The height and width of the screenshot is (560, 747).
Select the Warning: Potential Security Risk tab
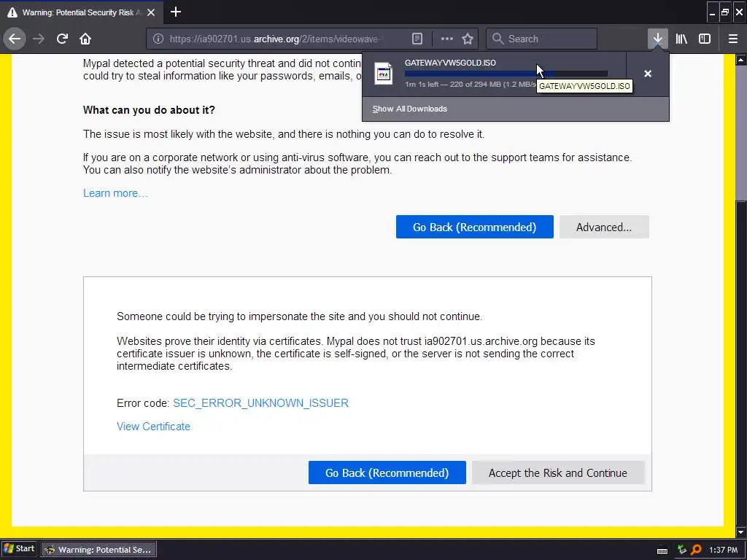coord(82,12)
